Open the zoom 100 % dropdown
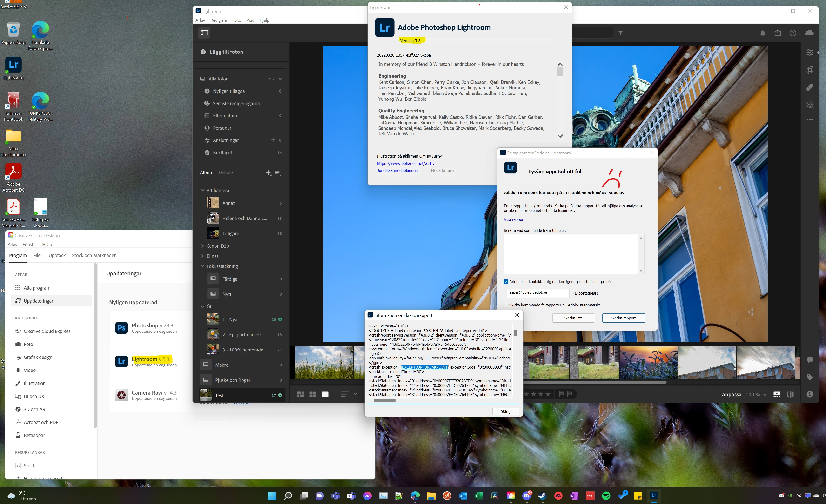The image size is (826, 504). coord(756,395)
